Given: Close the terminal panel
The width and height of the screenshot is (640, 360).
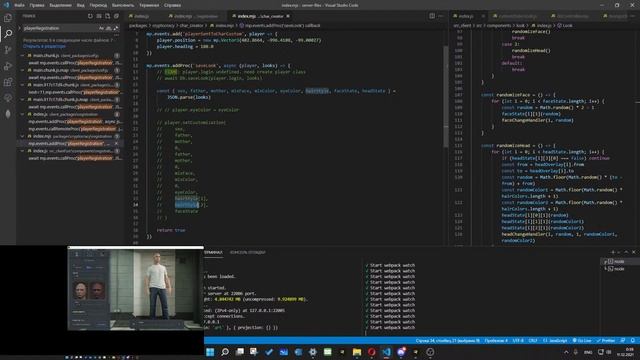Looking at the screenshot, I should click(x=633, y=252).
